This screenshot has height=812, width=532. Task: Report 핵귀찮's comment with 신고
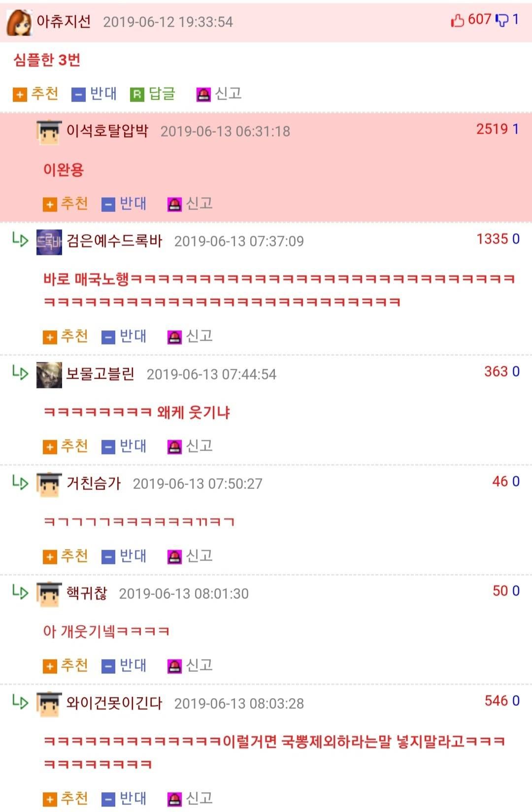pyautogui.click(x=190, y=666)
